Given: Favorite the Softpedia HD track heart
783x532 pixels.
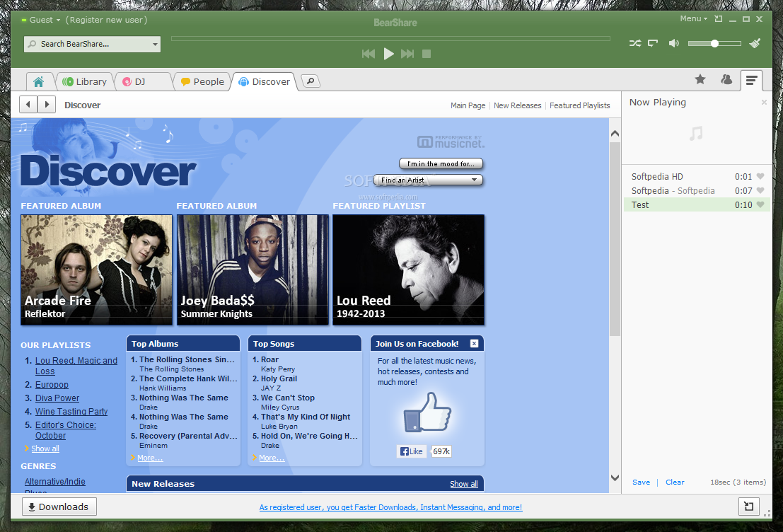Looking at the screenshot, I should pos(760,176).
